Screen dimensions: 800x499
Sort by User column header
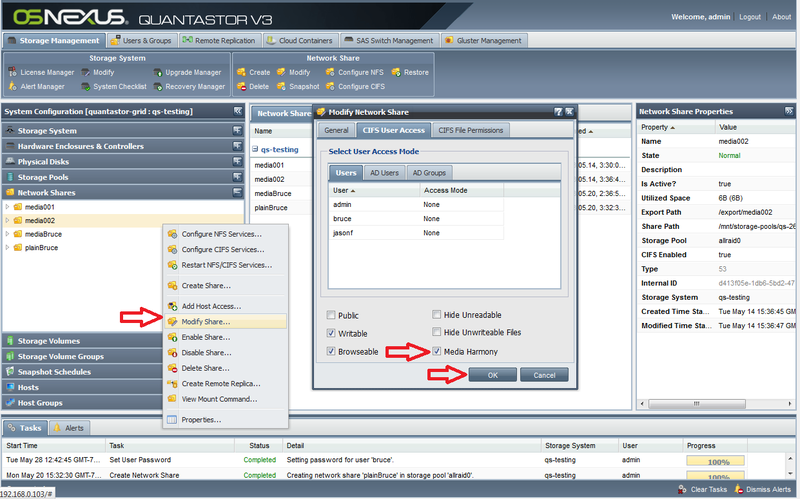click(374, 190)
